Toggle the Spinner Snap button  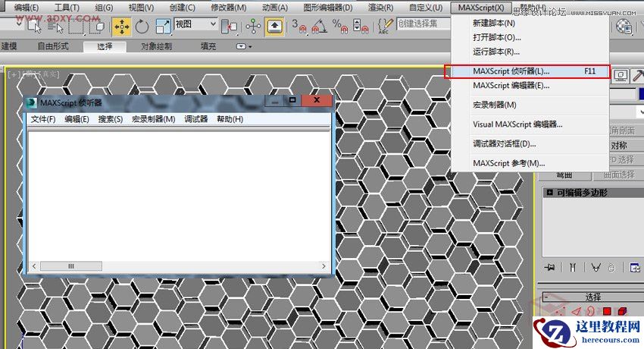[361, 27]
